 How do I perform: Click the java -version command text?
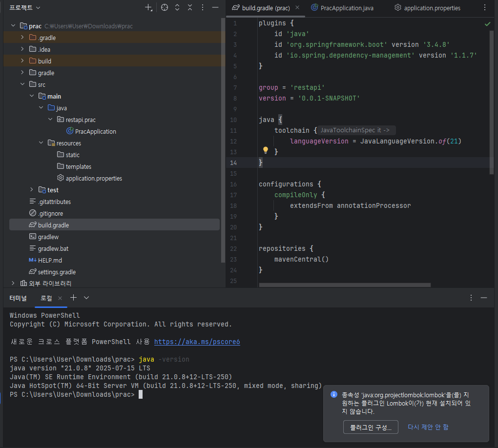tap(164, 359)
